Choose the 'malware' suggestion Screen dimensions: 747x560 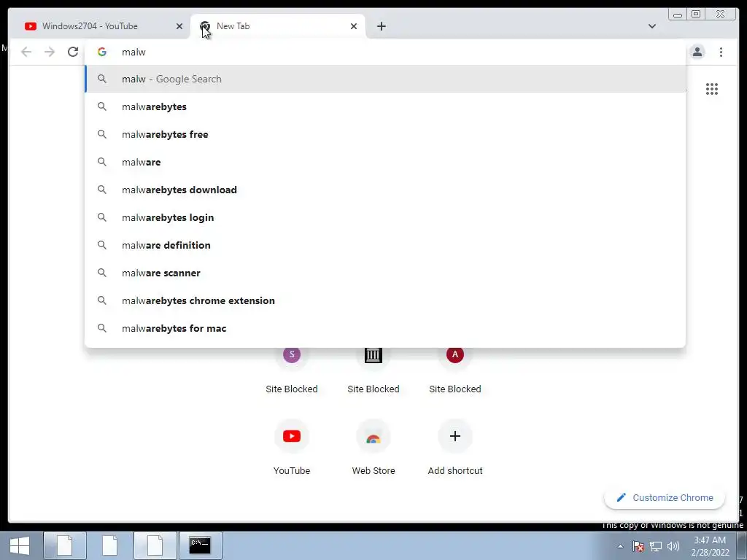tap(385, 162)
